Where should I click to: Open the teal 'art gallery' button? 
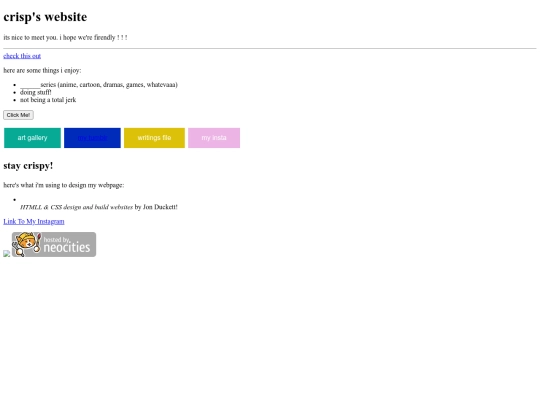pos(32,138)
